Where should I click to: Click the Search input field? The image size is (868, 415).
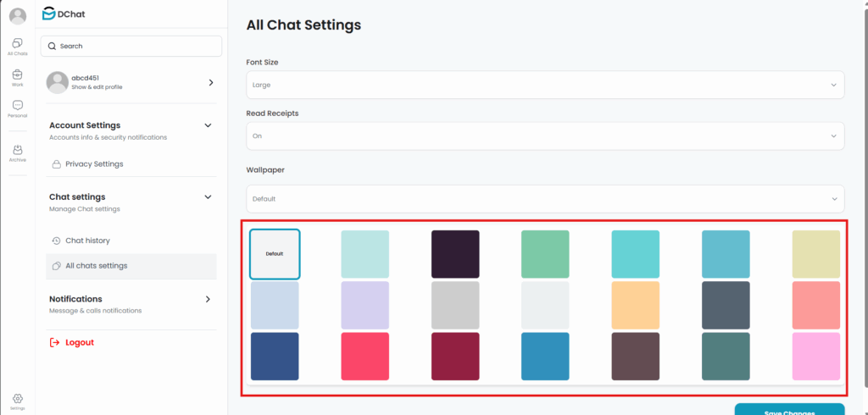coord(131,46)
